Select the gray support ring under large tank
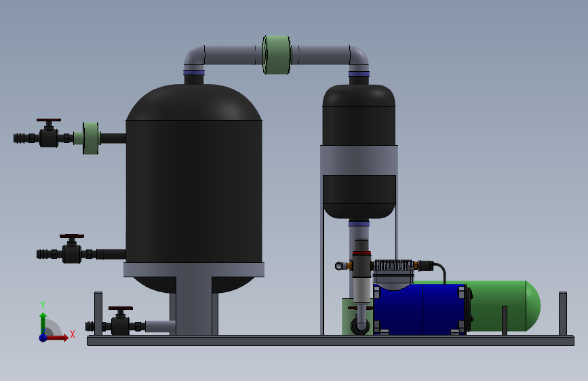This screenshot has height=381, width=588. (194, 270)
